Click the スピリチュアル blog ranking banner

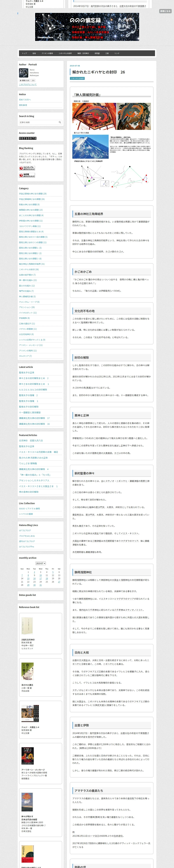click(27, 168)
